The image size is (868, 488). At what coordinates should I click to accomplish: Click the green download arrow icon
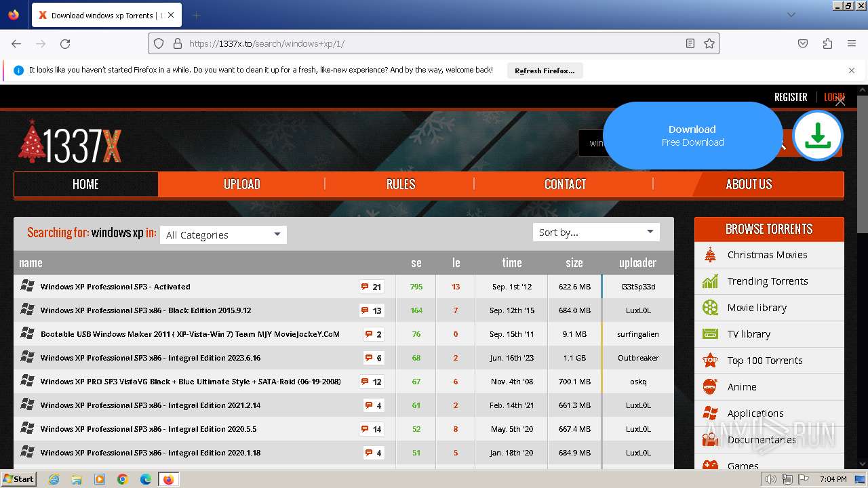818,136
